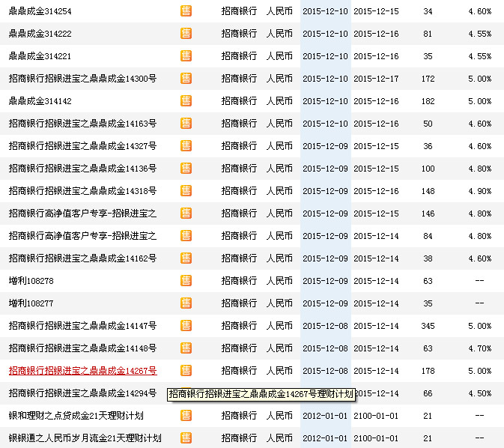504x448 pixels.
Task: Select the 售 icon in 鼎鼎成金14136号 row
Action: coord(186,169)
